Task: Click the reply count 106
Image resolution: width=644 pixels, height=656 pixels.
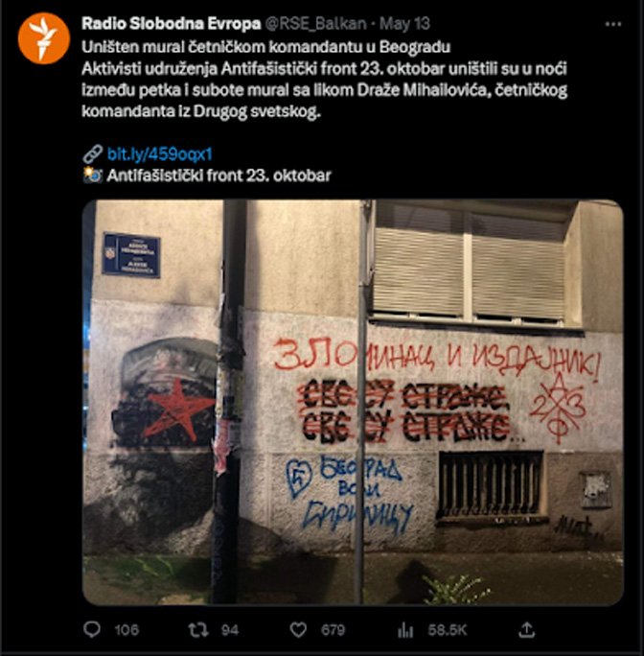Action: click(x=126, y=630)
